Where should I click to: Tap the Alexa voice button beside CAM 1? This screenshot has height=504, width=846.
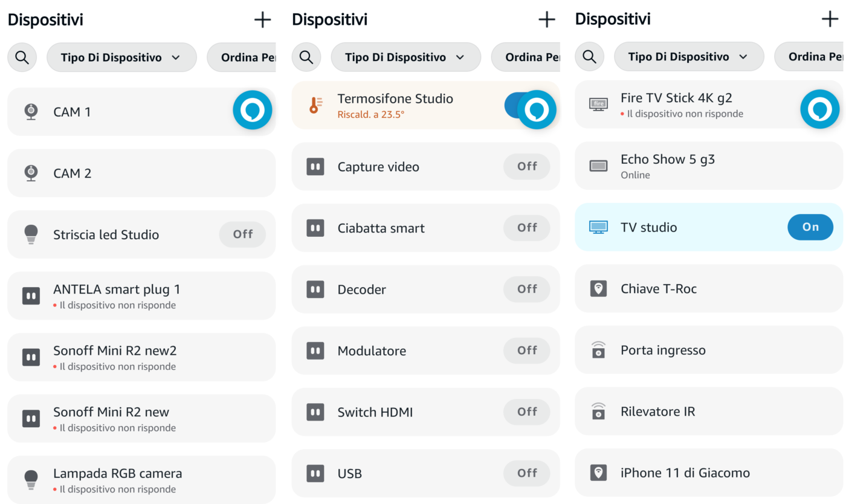(253, 110)
